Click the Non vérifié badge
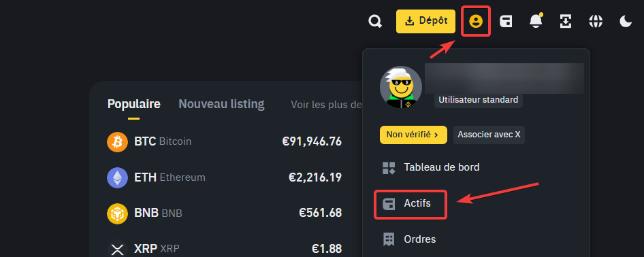The width and height of the screenshot is (644, 257). pyautogui.click(x=413, y=135)
